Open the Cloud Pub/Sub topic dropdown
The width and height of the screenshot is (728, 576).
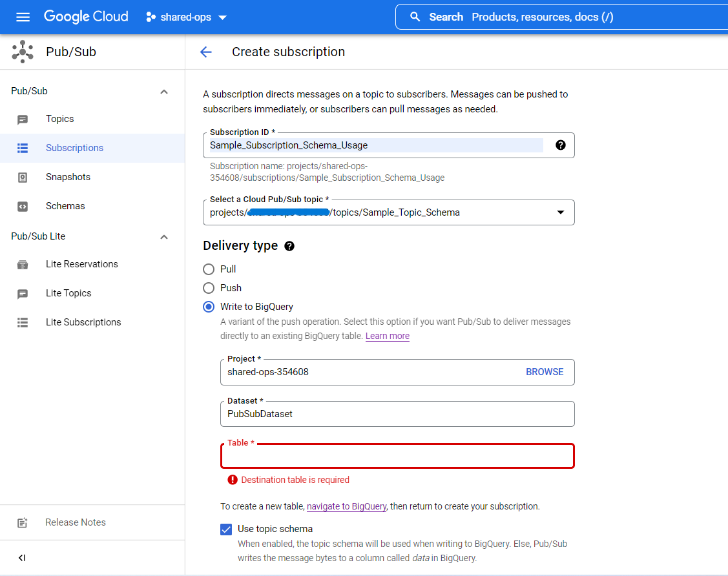(559, 212)
